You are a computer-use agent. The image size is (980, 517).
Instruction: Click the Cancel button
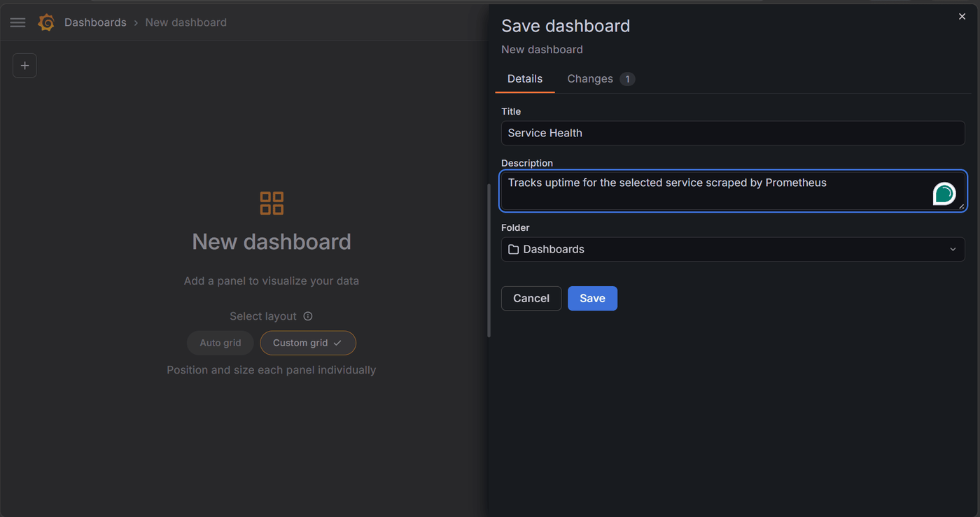[x=531, y=298]
